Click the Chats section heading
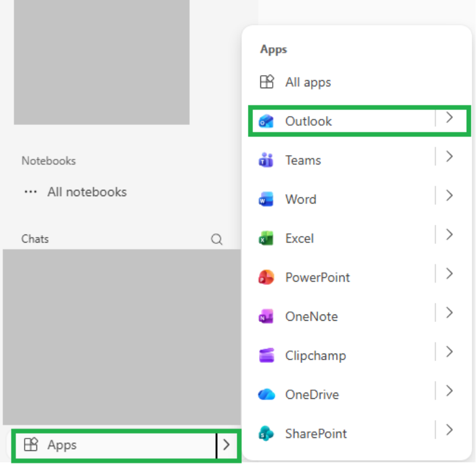 [x=35, y=239]
